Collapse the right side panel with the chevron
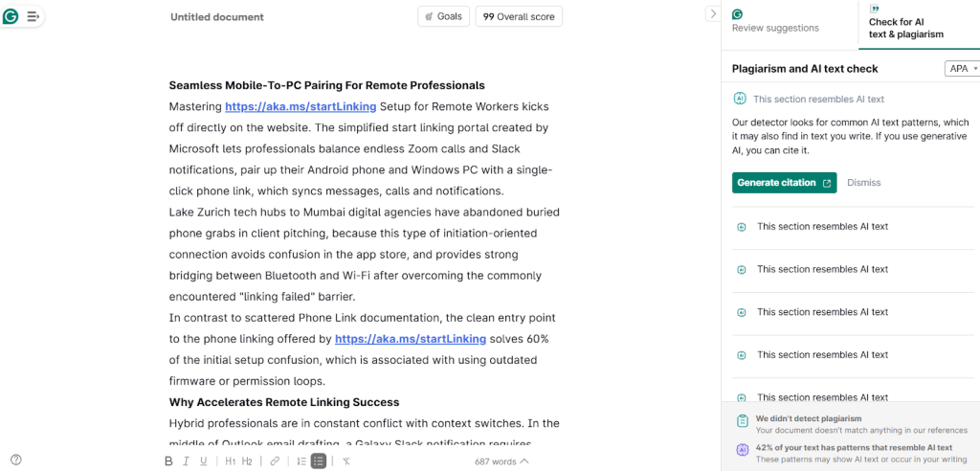Viewport: 980px width, 471px height. coord(712,14)
